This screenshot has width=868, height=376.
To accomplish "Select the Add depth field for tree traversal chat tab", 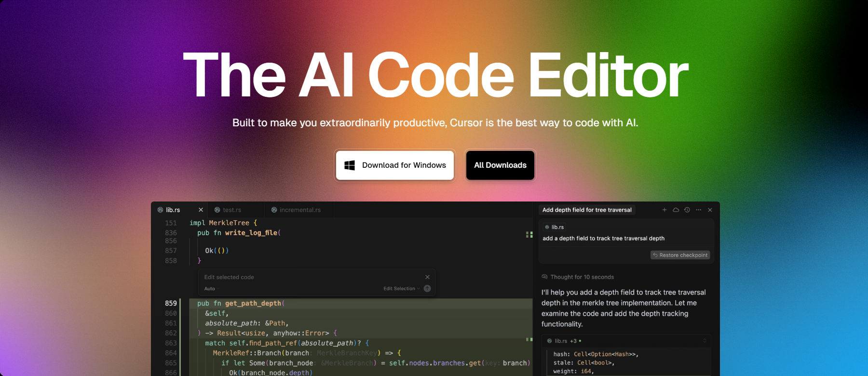I will tap(587, 210).
